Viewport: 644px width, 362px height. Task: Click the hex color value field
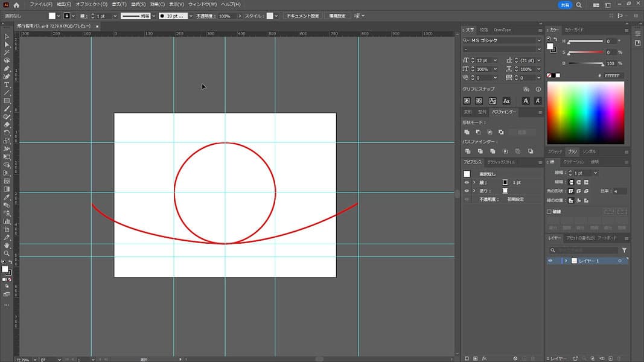click(x=613, y=75)
